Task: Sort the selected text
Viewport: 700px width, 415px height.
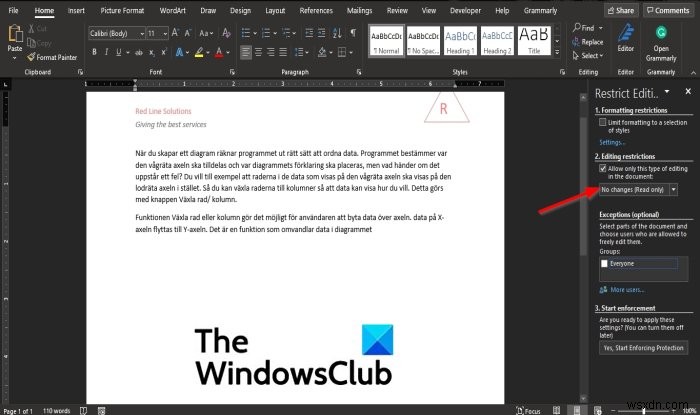Action: pyautogui.click(x=337, y=33)
